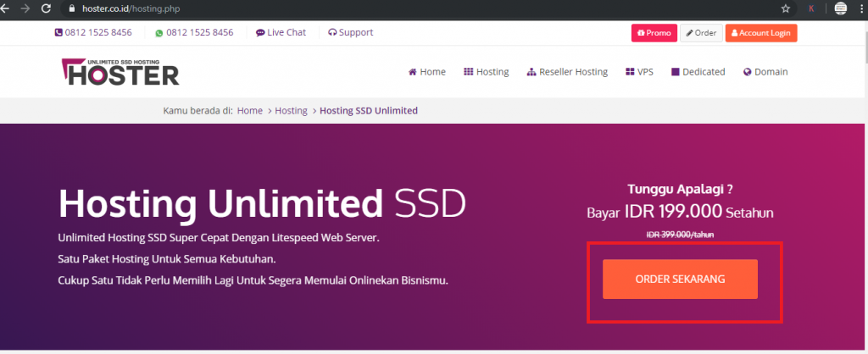Viewport: 868px width, 354px height.
Task: Select VPS from the navigation menu
Action: click(639, 72)
